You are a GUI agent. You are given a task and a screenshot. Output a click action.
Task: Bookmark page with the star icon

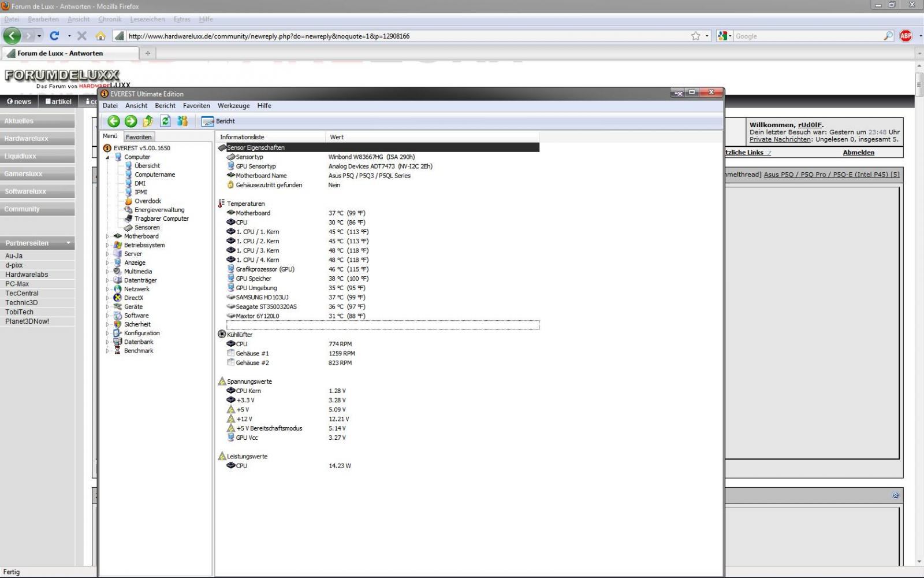(696, 36)
